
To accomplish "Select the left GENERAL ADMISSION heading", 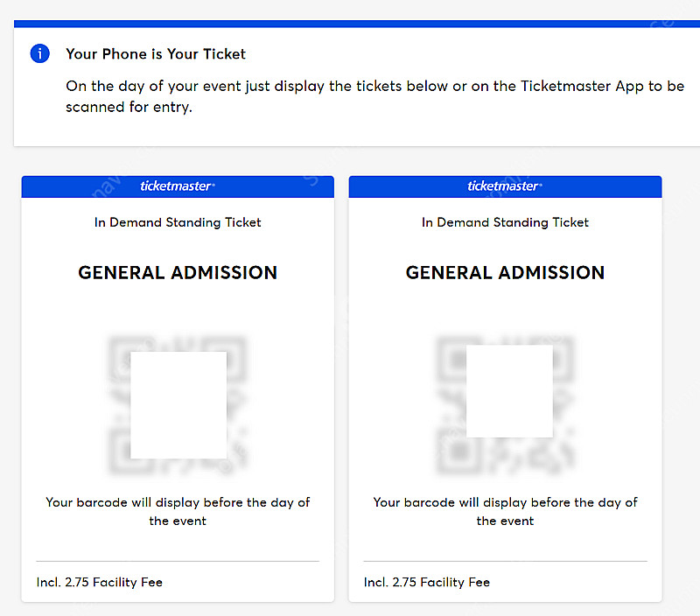I will [x=178, y=272].
